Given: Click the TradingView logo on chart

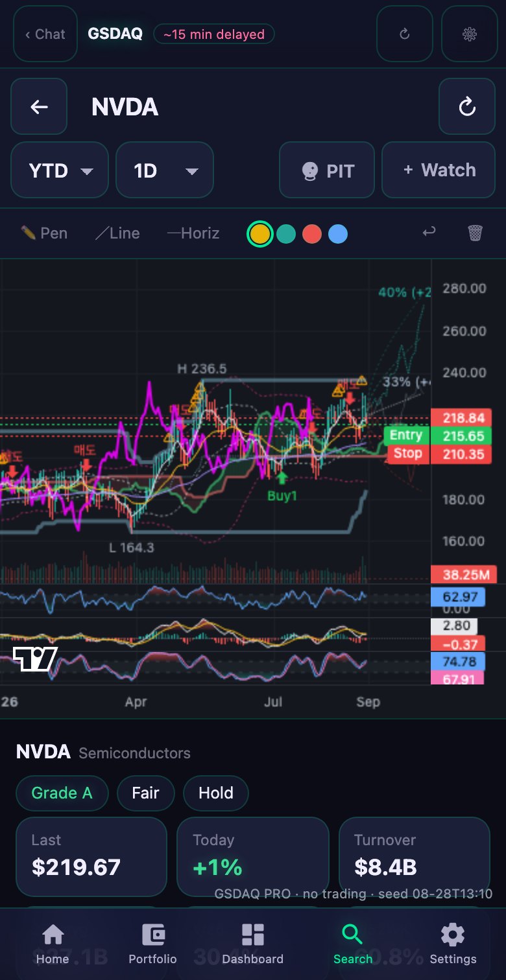Looking at the screenshot, I should click(36, 659).
